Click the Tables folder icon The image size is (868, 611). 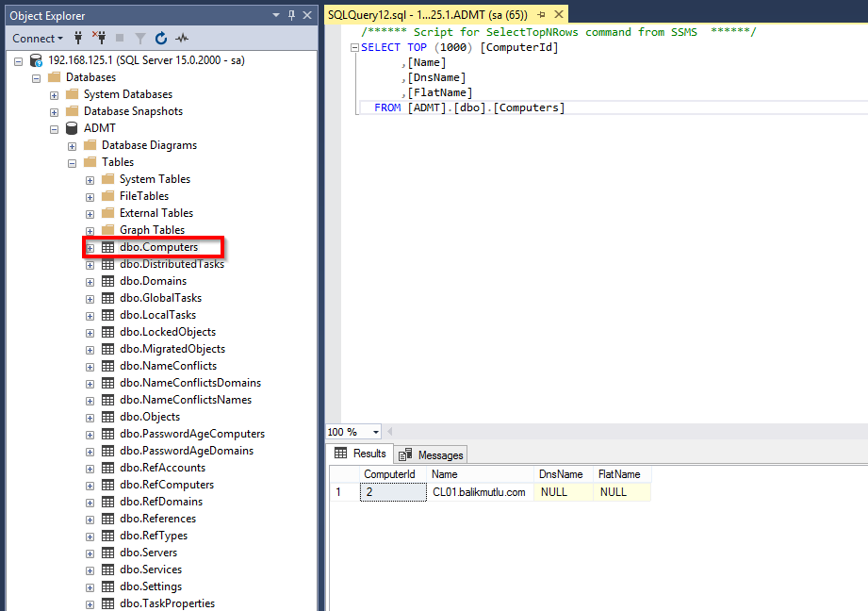tap(90, 162)
